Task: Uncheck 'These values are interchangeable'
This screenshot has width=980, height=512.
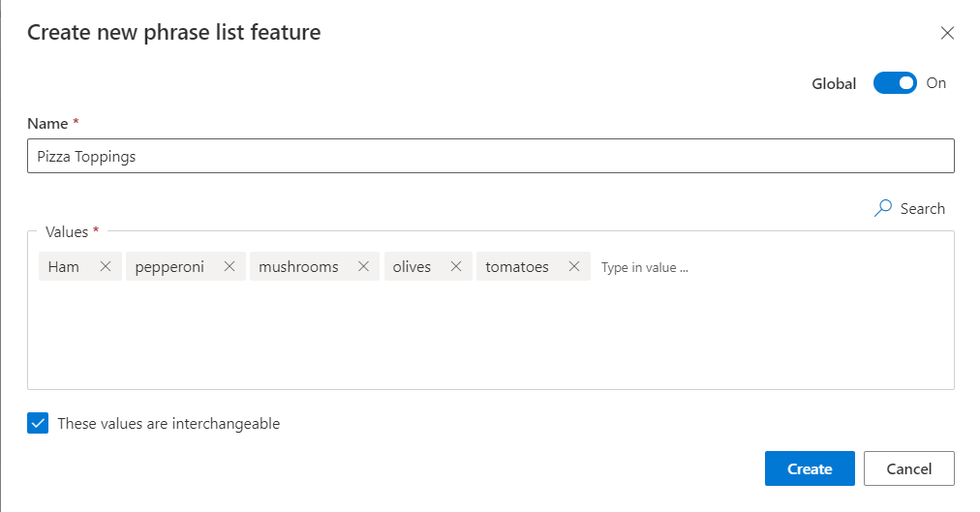Action: [x=38, y=423]
